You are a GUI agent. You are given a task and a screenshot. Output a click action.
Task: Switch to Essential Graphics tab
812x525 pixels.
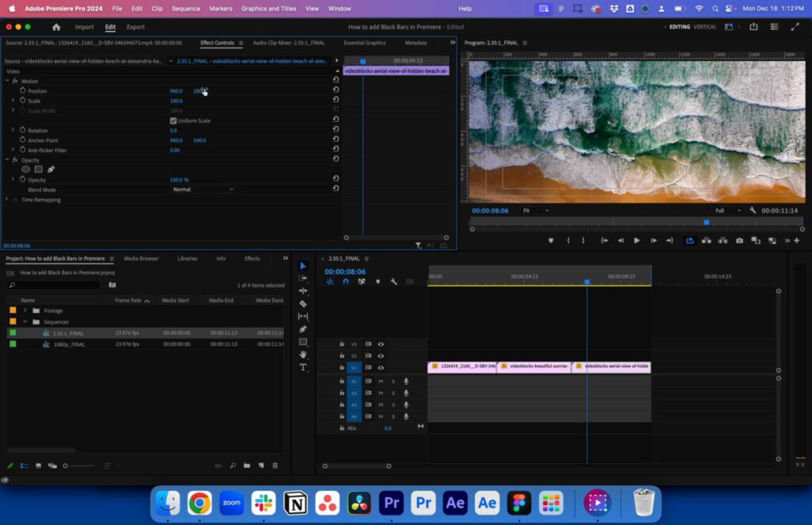(x=365, y=43)
